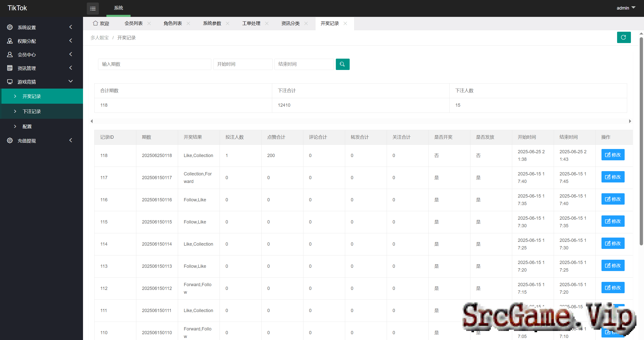Screen dimensions: 644x340
Task: Expand the 权限分配 menu chevron
Action: point(71,41)
